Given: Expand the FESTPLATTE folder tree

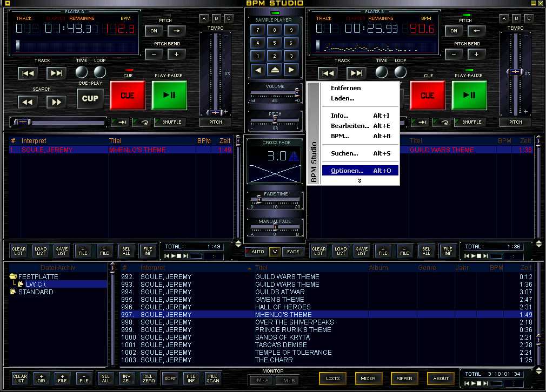Looking at the screenshot, I should coord(14,277).
